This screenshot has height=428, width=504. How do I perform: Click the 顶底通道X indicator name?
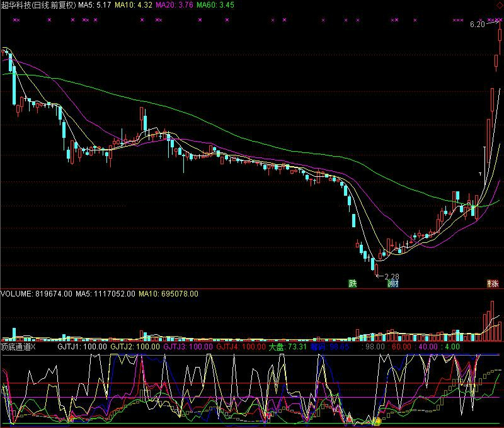point(18,347)
